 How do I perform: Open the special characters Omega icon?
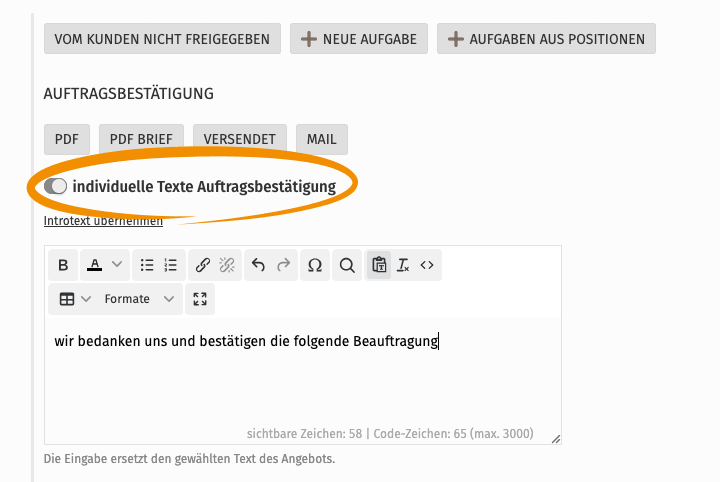pyautogui.click(x=315, y=265)
